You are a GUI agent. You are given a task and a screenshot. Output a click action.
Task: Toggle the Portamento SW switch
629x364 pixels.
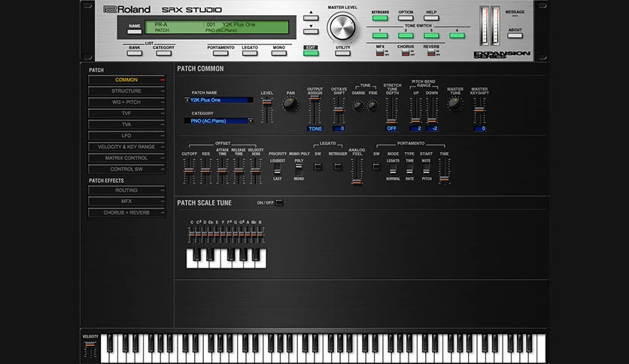click(x=376, y=166)
